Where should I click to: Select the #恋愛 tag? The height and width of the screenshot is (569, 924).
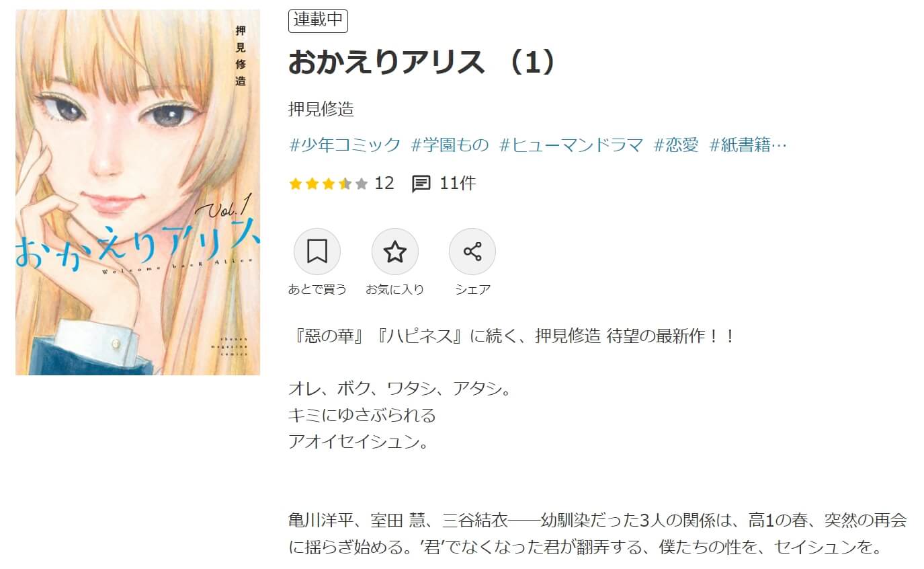[677, 145]
